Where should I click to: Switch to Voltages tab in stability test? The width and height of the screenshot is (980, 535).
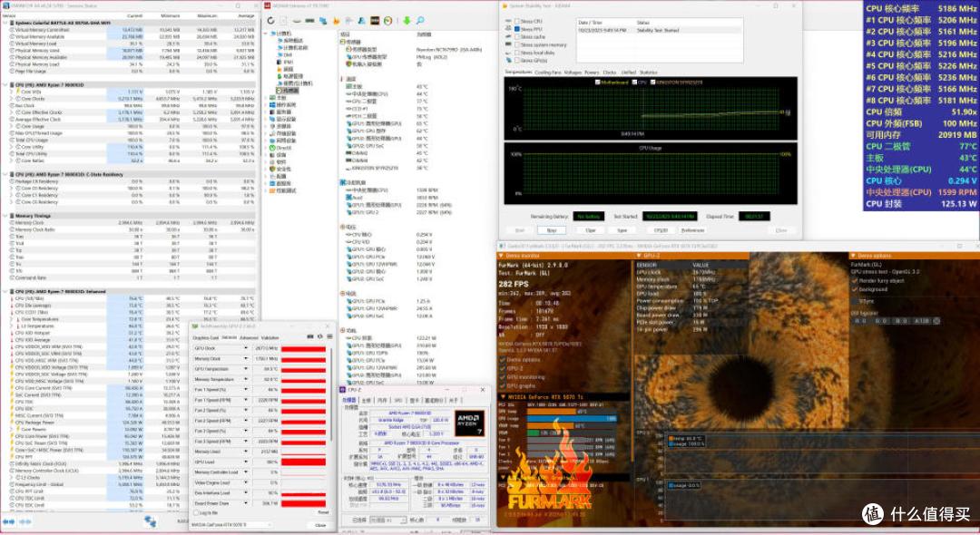[573, 73]
